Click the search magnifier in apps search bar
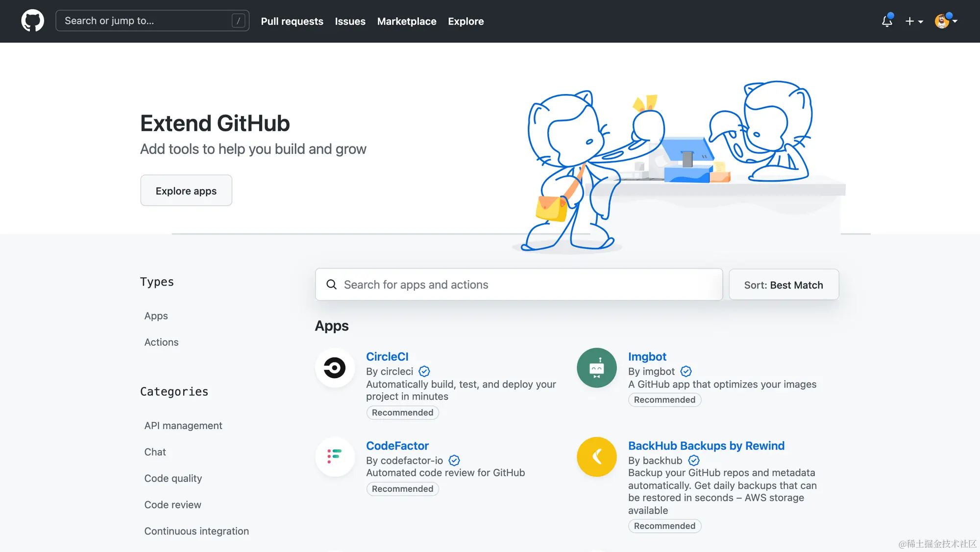This screenshot has width=980, height=552. click(x=332, y=285)
